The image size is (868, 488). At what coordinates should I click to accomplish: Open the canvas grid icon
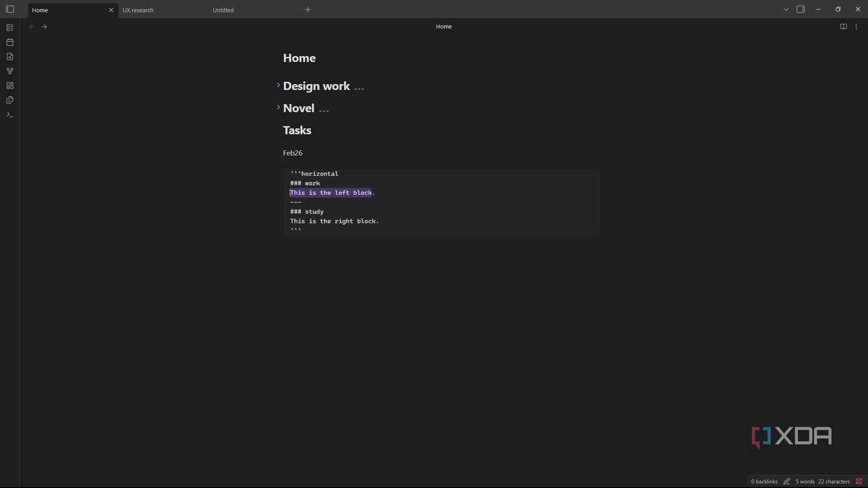[x=10, y=86]
